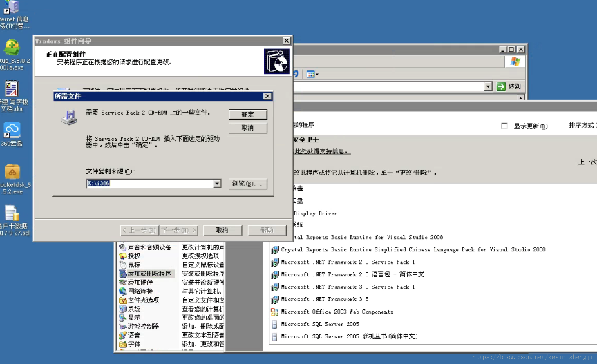Select the Display Driver program entry
This screenshot has height=364, width=597.
(315, 213)
